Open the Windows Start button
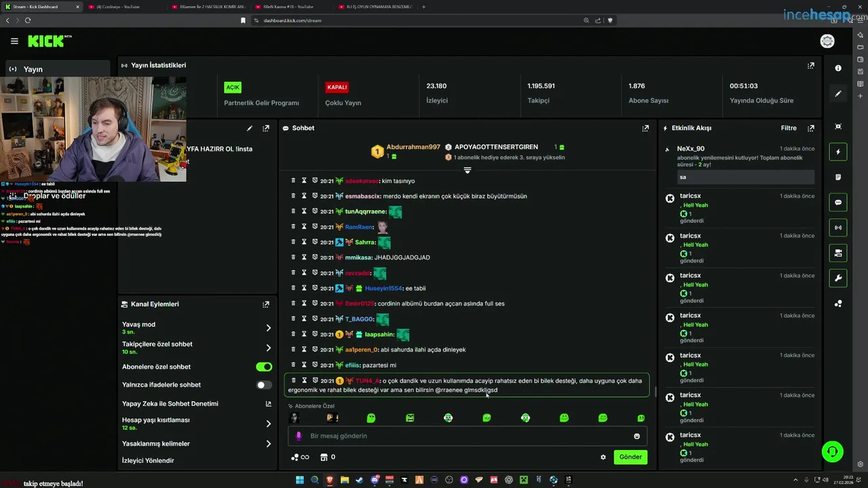 (300, 480)
